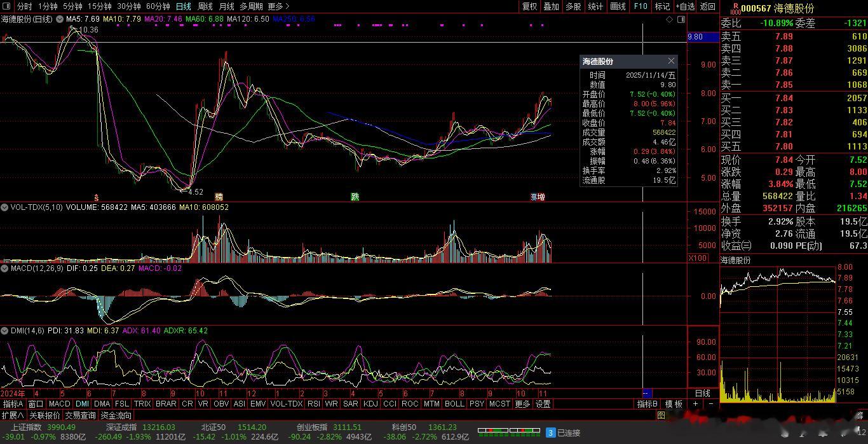Choose the BRAR indicator tab
Image resolution: width=868 pixels, height=444 pixels.
[x=166, y=404]
